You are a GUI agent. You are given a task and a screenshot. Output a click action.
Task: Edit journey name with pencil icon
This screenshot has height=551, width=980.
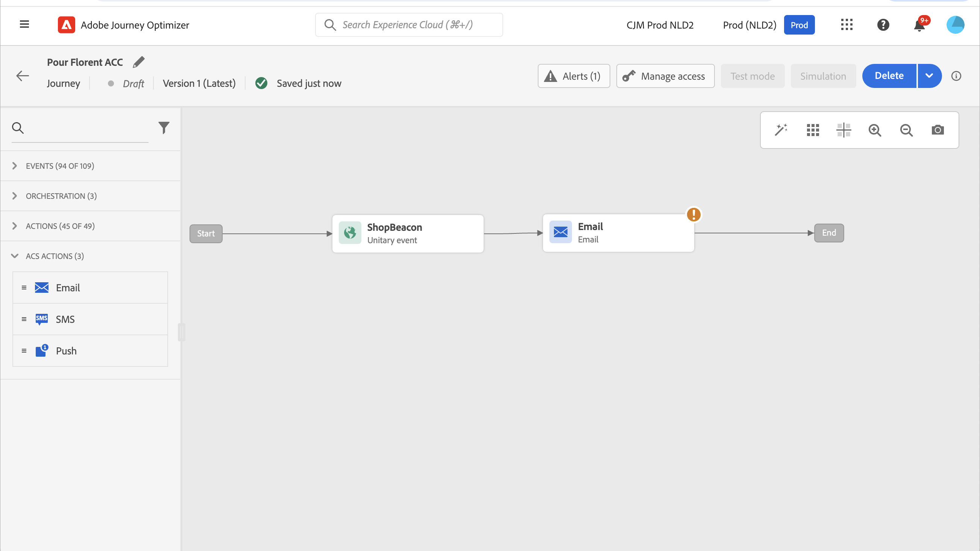138,62
